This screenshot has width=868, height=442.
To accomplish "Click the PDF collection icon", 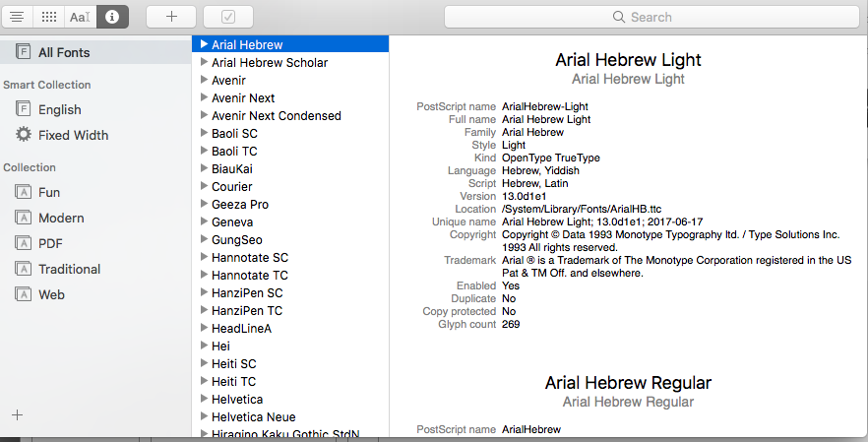I will [x=23, y=243].
